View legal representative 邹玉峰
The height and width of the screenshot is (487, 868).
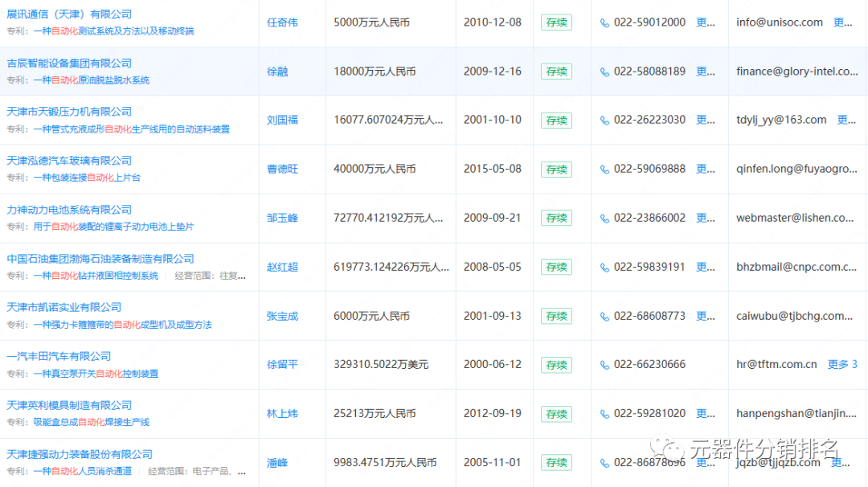[x=282, y=218]
